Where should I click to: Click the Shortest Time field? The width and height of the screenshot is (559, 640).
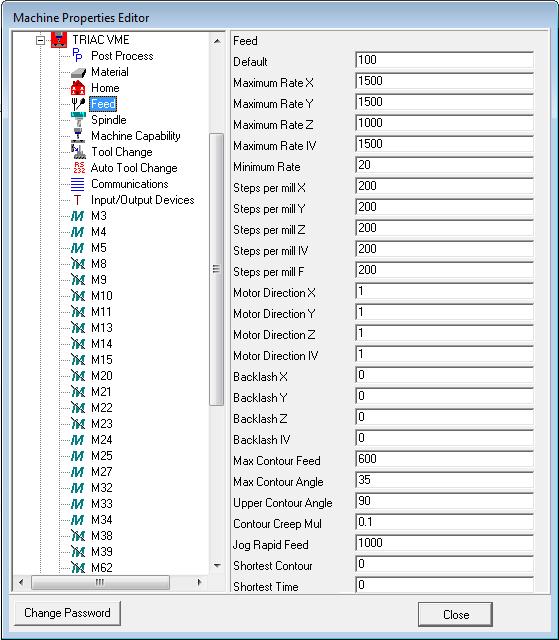[444, 585]
